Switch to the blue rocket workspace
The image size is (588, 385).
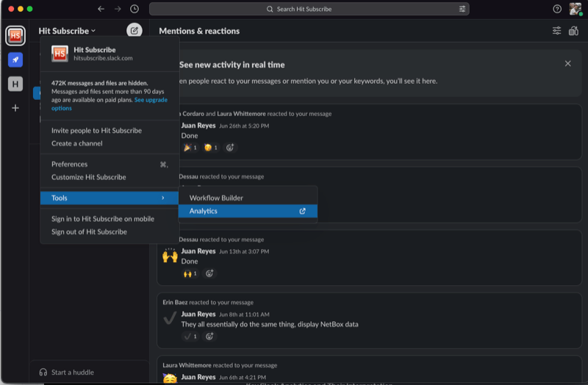[x=15, y=60]
